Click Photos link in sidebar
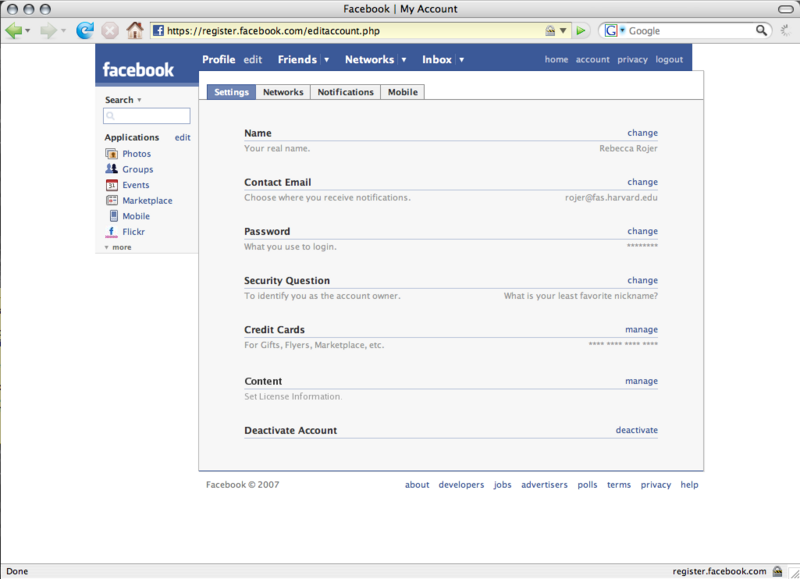 (136, 154)
